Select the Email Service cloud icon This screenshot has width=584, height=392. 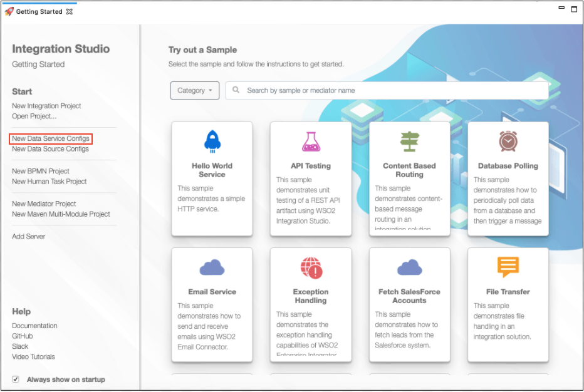tap(212, 267)
